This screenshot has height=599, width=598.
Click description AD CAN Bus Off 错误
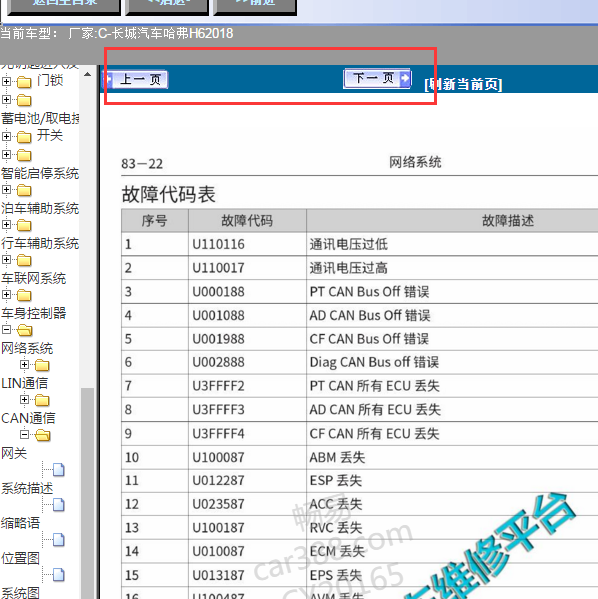[x=370, y=316]
